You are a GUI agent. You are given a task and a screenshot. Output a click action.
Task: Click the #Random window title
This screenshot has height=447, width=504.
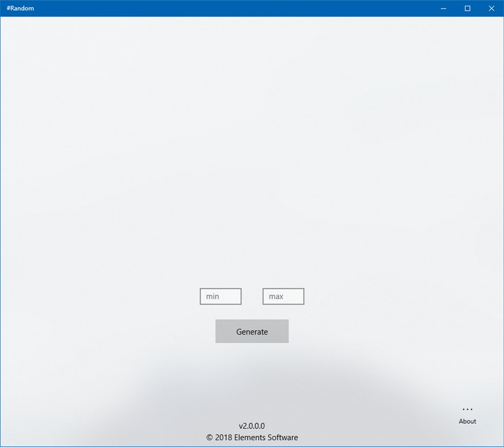pyautogui.click(x=20, y=9)
